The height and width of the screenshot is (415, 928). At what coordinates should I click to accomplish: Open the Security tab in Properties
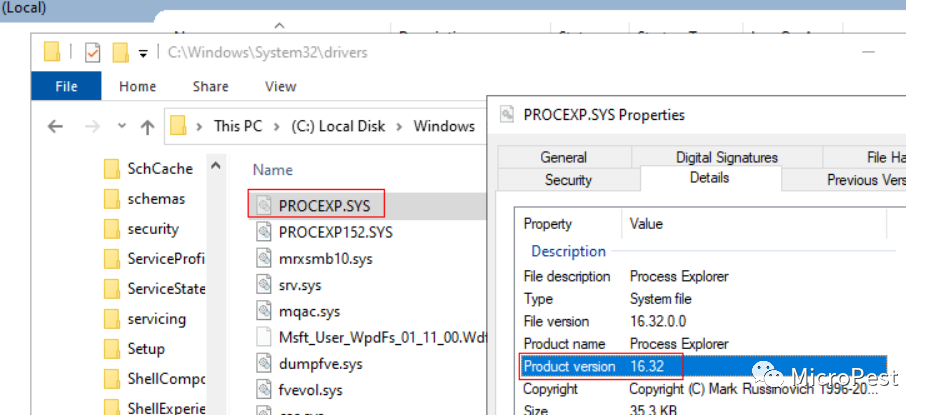[x=568, y=180]
